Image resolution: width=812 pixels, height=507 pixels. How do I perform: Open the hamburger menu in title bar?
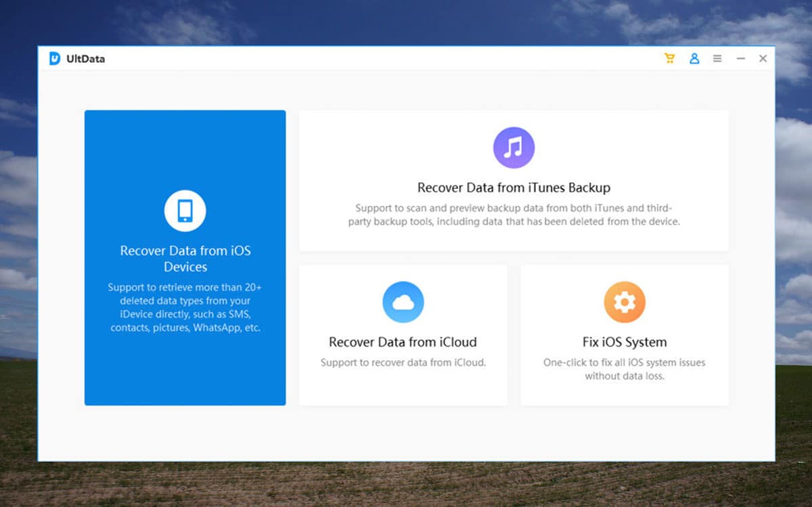click(x=717, y=59)
